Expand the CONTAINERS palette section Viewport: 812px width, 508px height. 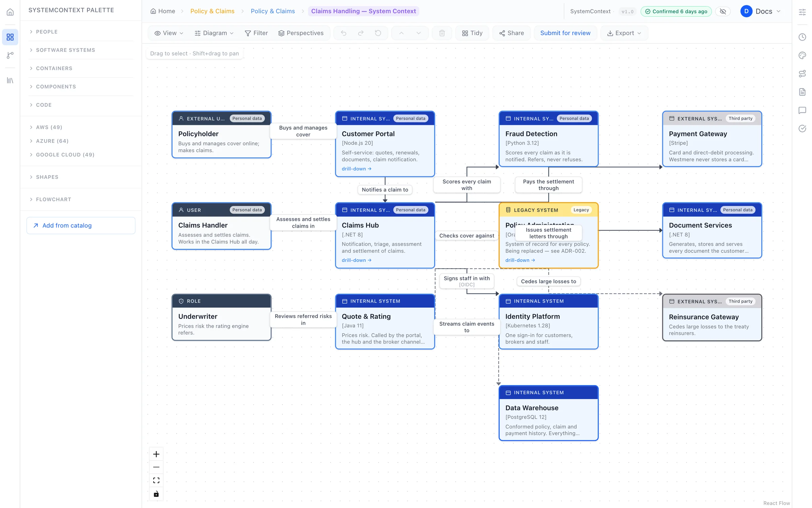click(x=81, y=68)
